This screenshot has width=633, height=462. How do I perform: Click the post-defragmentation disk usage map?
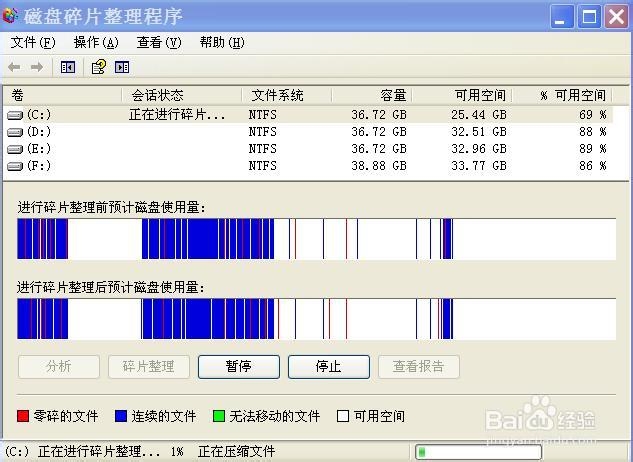[316, 319]
